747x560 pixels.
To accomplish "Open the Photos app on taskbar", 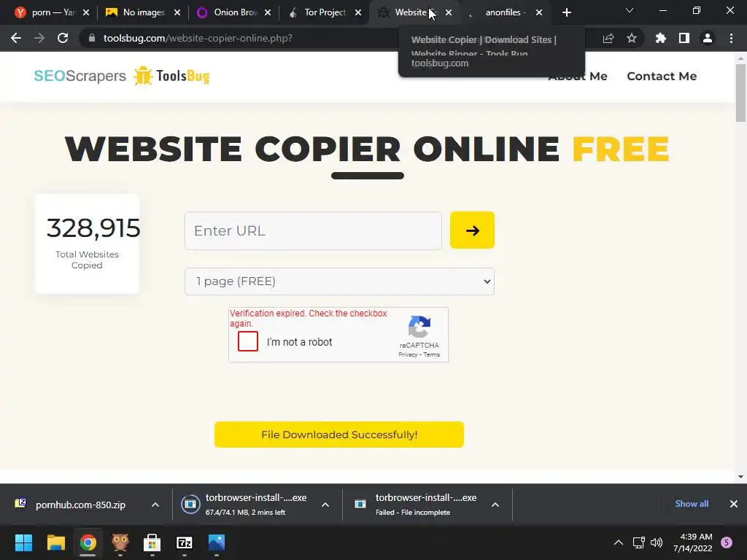I will [216, 542].
